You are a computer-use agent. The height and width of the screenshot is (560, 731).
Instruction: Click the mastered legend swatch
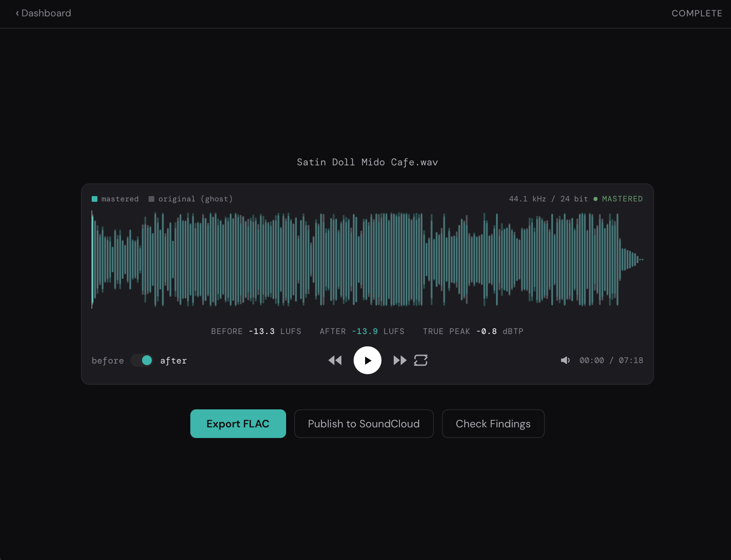coord(95,199)
